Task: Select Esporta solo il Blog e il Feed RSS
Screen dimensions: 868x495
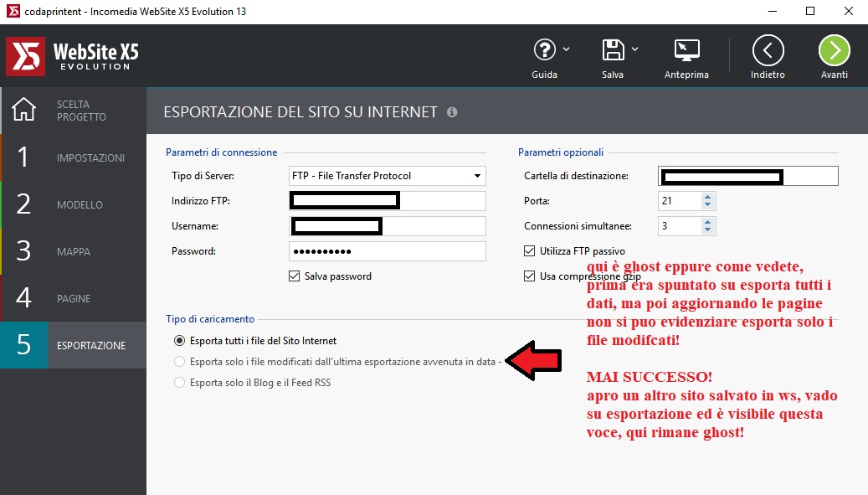Action: [179, 383]
